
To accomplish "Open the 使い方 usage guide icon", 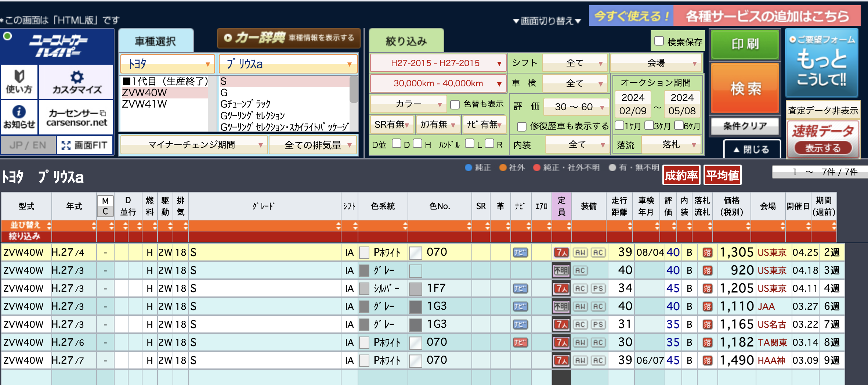I will click(19, 82).
